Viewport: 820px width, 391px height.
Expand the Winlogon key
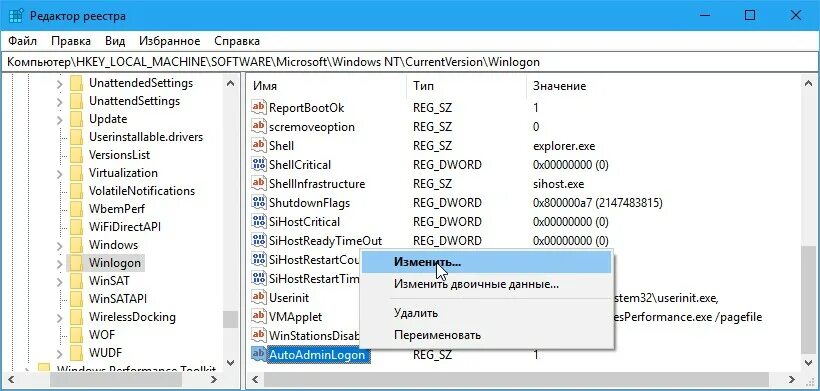(x=60, y=263)
